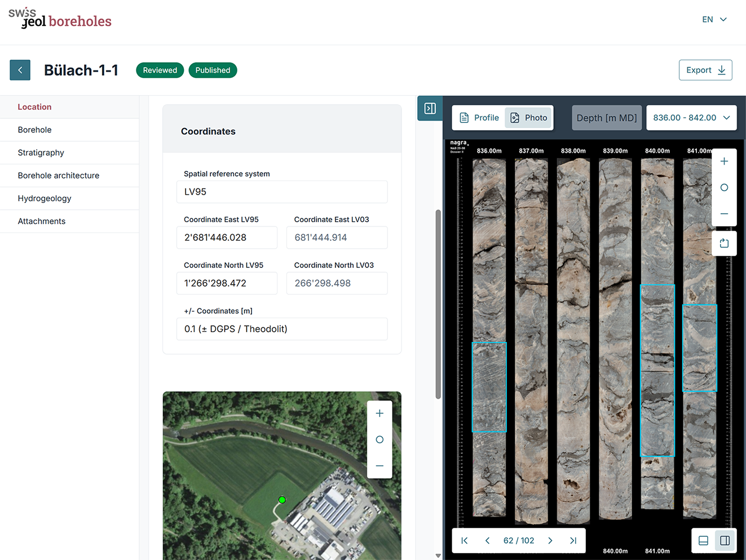The height and width of the screenshot is (560, 746).
Task: Zoom out on the core photo viewer
Action: pos(724,214)
